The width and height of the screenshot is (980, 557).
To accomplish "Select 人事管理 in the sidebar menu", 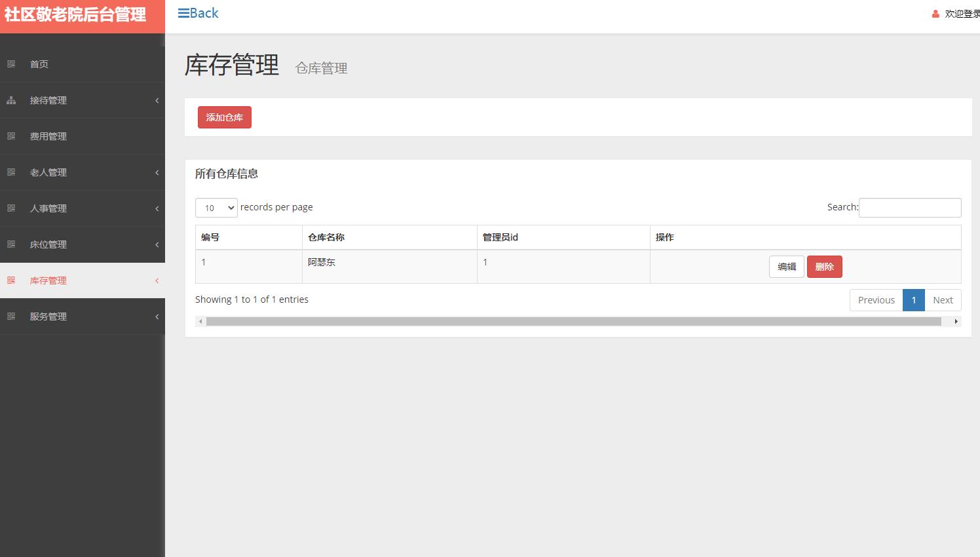I will [47, 208].
